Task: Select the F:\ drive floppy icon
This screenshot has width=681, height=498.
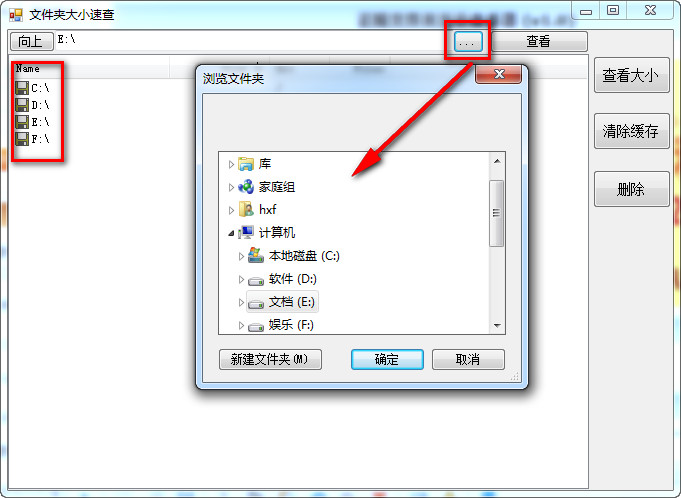Action: coord(22,139)
